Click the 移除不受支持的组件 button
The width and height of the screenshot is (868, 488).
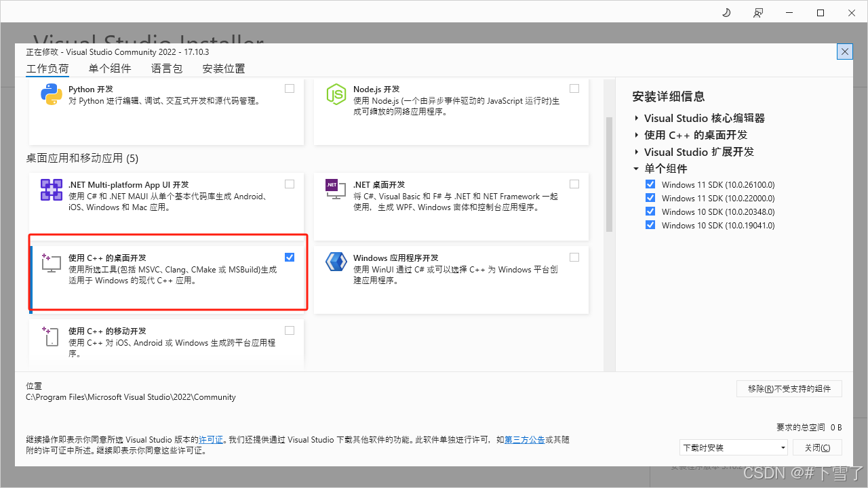(x=789, y=388)
